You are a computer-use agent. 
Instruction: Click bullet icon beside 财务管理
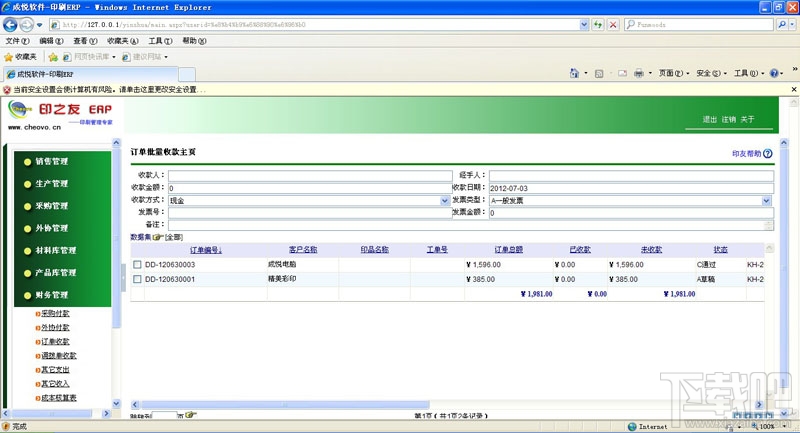coord(28,296)
